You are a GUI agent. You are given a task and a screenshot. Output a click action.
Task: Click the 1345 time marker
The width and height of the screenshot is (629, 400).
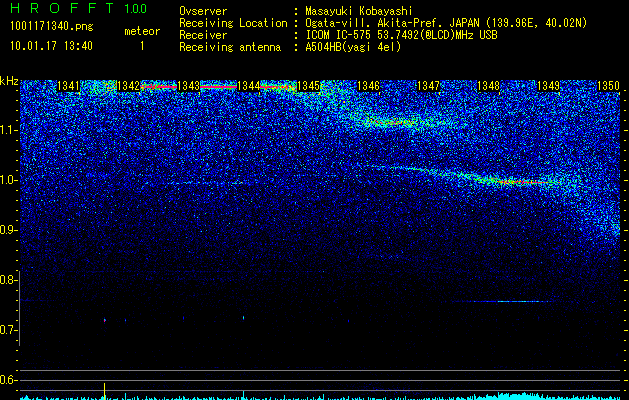tap(308, 86)
